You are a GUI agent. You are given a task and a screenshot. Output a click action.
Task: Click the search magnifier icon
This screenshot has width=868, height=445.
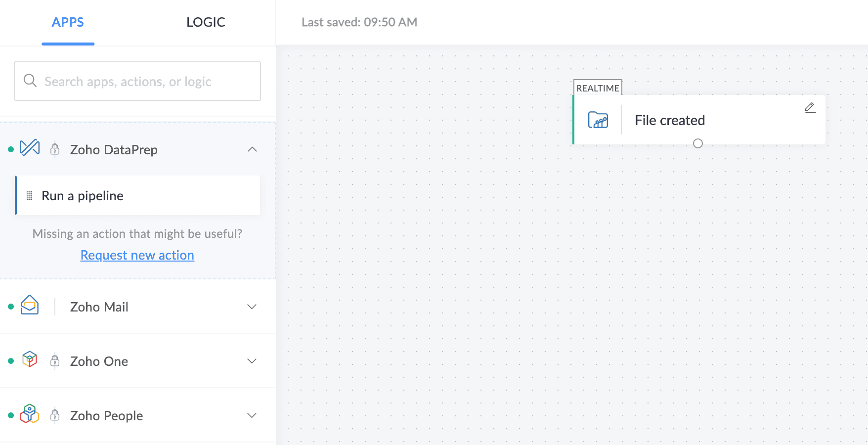pos(30,81)
